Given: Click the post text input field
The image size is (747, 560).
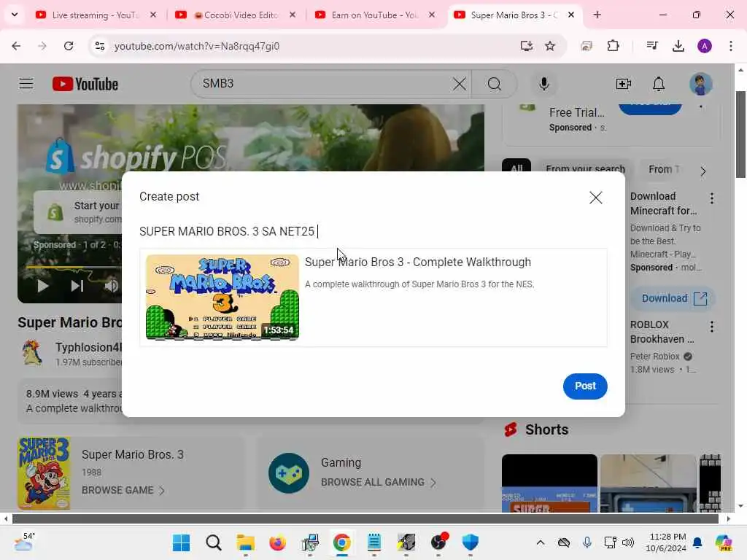Looking at the screenshot, I should pyautogui.click(x=373, y=231).
